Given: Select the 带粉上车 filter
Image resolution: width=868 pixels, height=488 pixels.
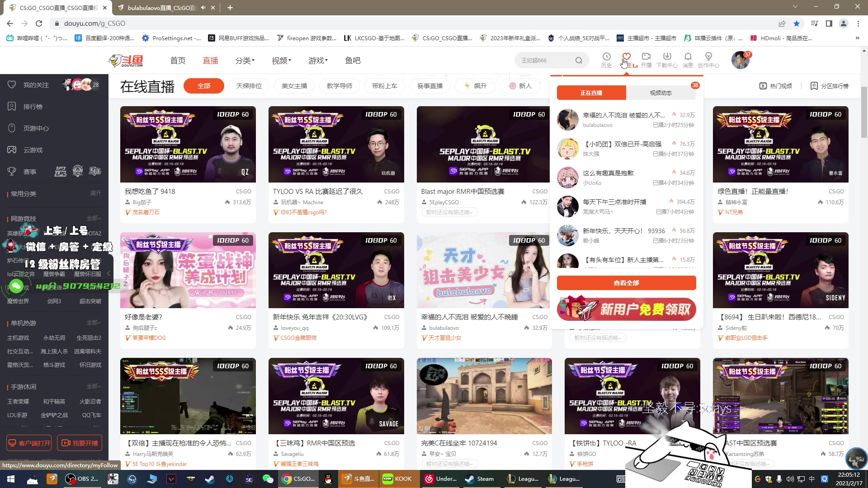Looking at the screenshot, I should pyautogui.click(x=385, y=86).
